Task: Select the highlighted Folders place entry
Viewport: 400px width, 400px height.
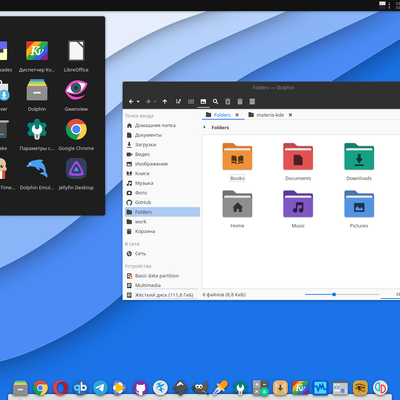Action: click(162, 212)
